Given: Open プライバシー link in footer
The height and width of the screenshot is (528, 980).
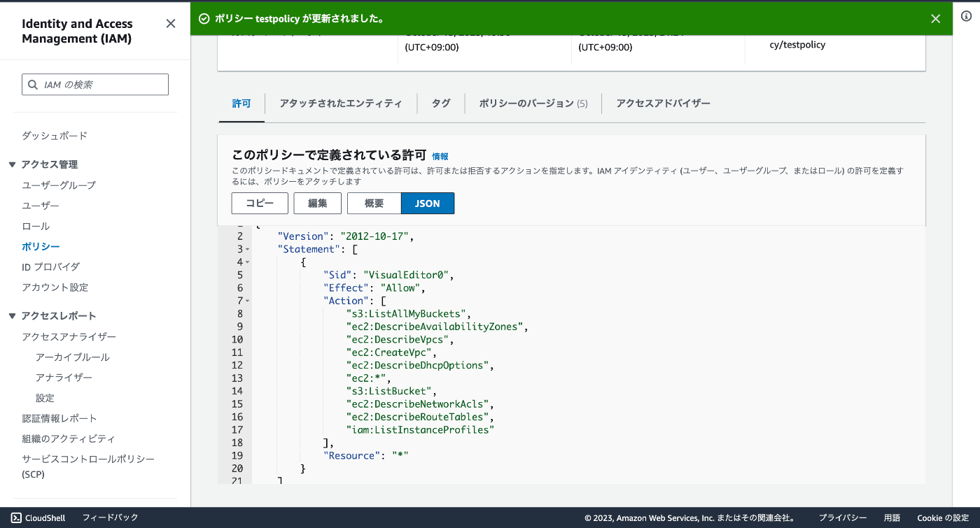Looking at the screenshot, I should tap(843, 518).
